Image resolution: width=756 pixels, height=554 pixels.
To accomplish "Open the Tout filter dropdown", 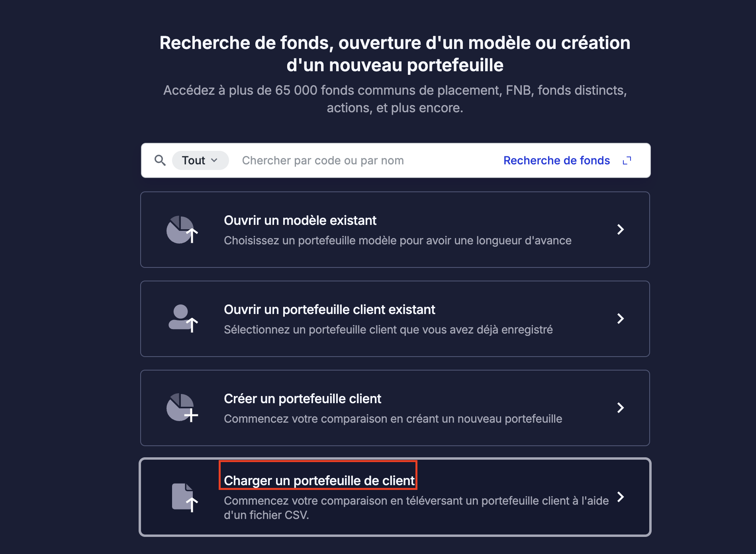I will [x=200, y=160].
